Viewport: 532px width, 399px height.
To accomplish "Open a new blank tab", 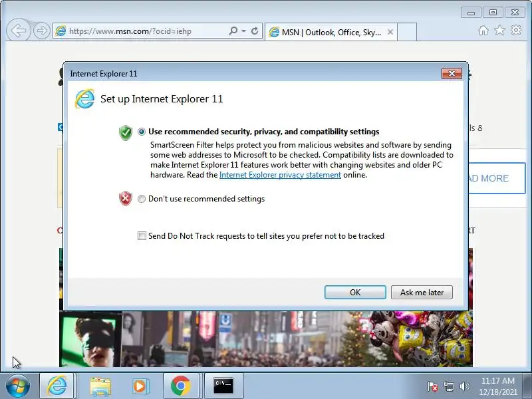I will pyautogui.click(x=407, y=32).
